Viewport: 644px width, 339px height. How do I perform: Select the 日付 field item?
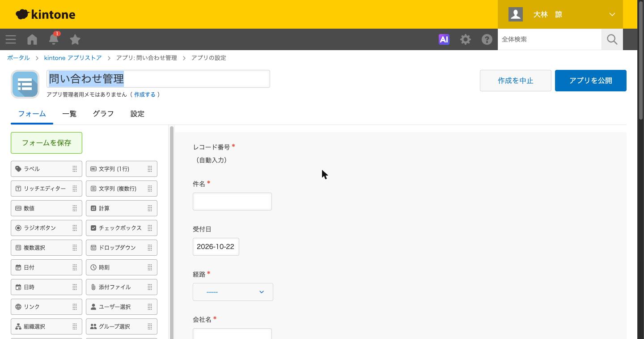tap(47, 267)
